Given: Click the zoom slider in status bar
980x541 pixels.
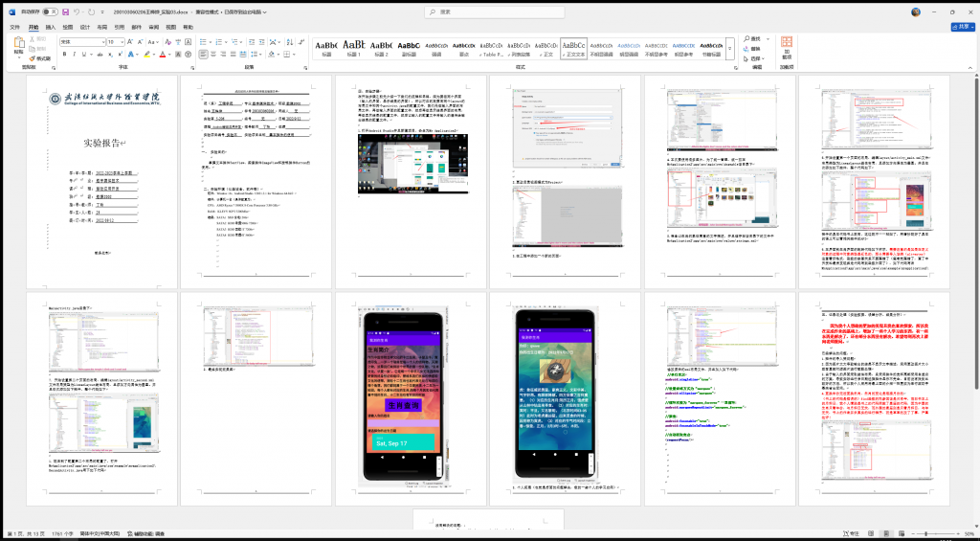Looking at the screenshot, I should click(924, 533).
